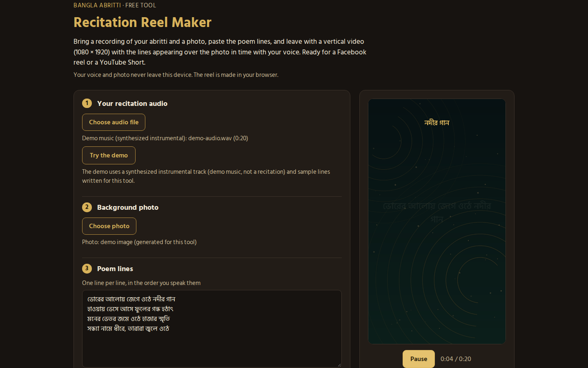This screenshot has height=368, width=588.
Task: Click the 'Poem lines' heading
Action: [x=115, y=269]
